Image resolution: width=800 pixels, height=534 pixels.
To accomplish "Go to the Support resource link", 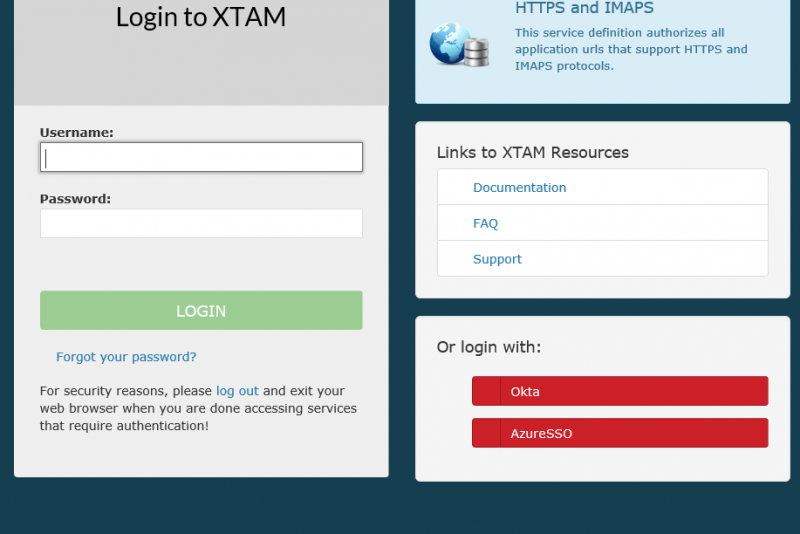I will click(497, 259).
